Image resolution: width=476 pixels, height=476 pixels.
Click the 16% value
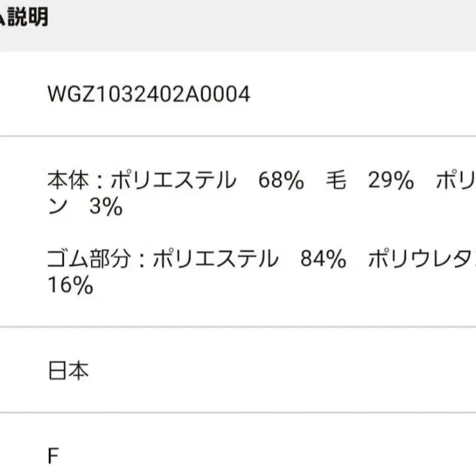point(70,286)
